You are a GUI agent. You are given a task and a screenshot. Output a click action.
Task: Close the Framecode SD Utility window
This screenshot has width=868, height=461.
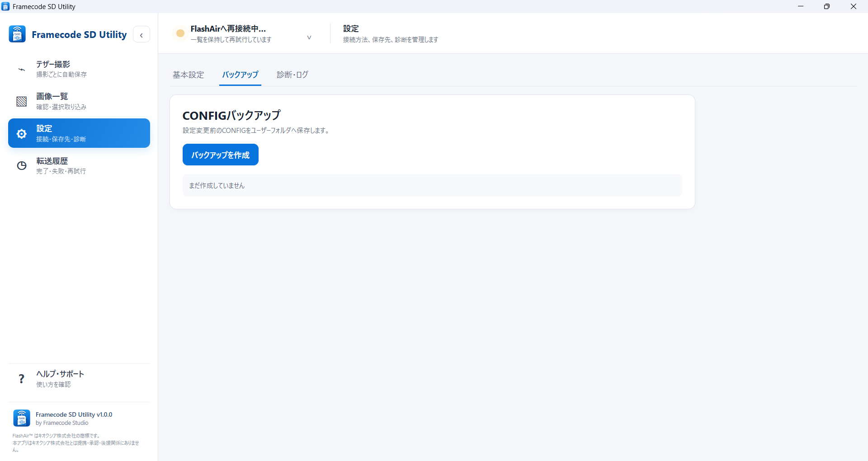coord(854,6)
